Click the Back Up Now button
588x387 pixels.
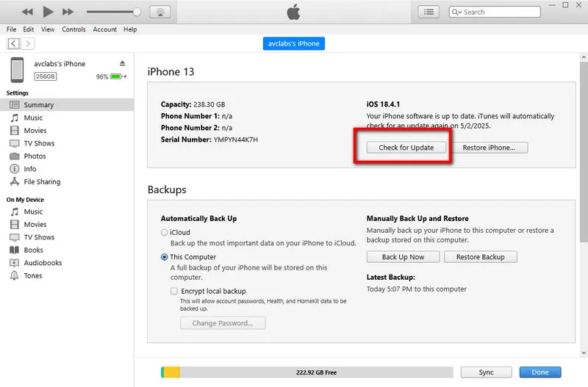tap(403, 257)
